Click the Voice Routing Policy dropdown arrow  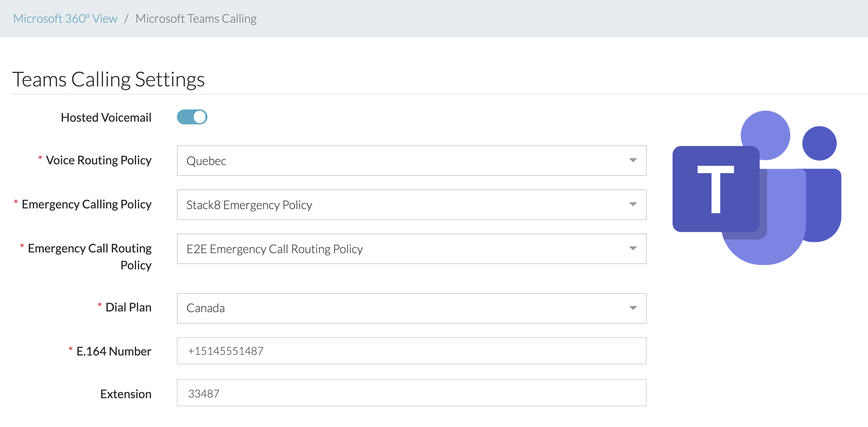(632, 161)
